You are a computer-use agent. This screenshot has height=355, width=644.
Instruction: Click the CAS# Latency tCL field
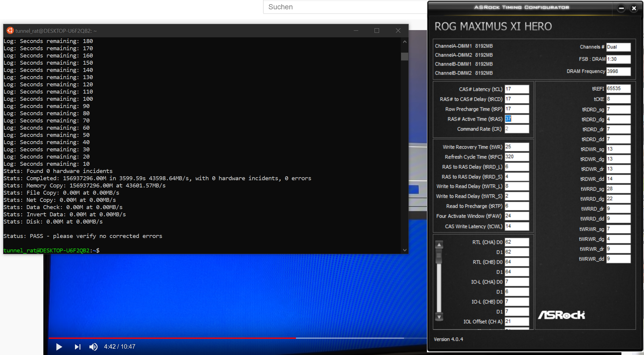pos(516,89)
